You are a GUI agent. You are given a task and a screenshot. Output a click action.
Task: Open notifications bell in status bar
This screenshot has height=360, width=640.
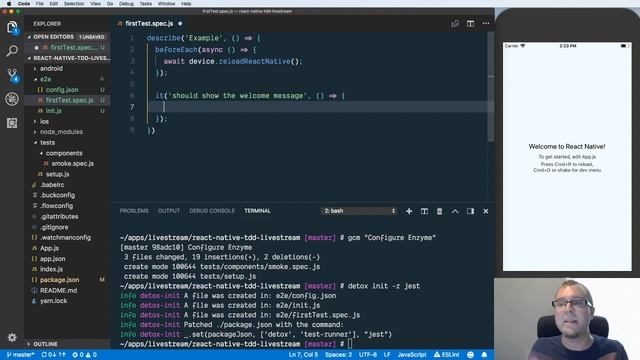484,355
